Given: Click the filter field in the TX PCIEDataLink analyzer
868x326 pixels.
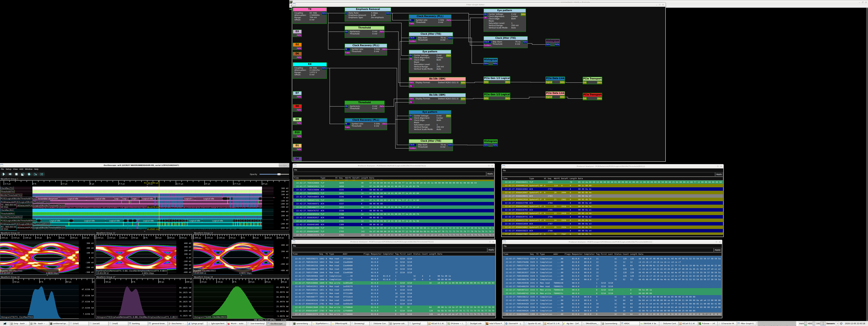Looking at the screenshot, I should point(389,174).
